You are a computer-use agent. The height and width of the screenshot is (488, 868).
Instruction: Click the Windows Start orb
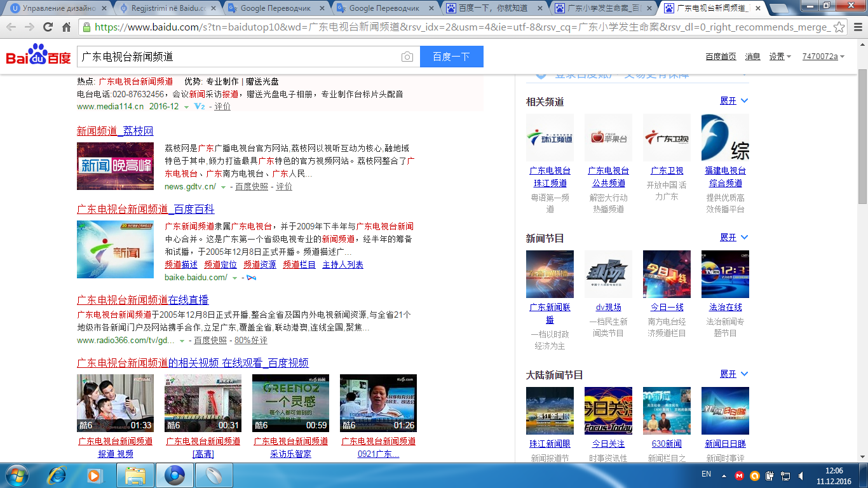pyautogui.click(x=17, y=475)
